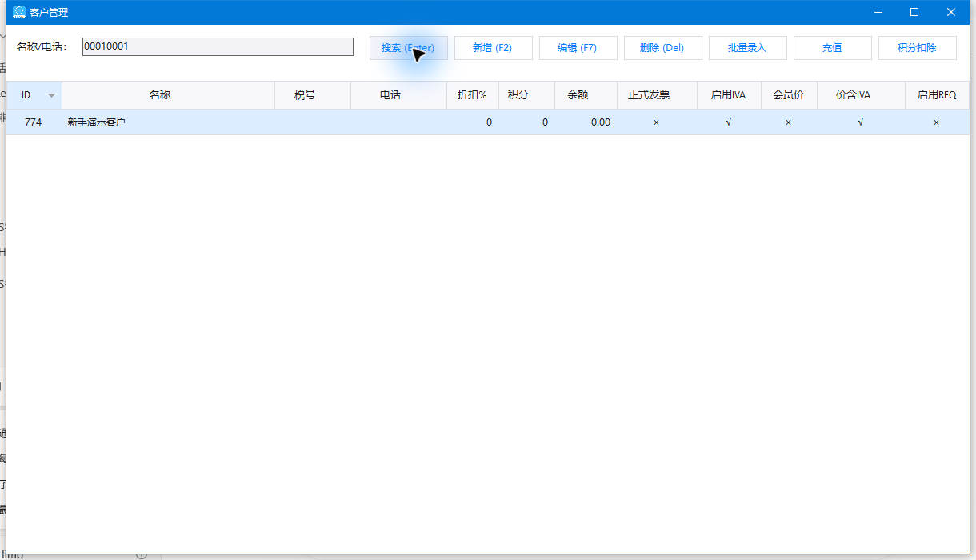Click the 正式发票 column header
976x560 pixels.
coord(658,95)
